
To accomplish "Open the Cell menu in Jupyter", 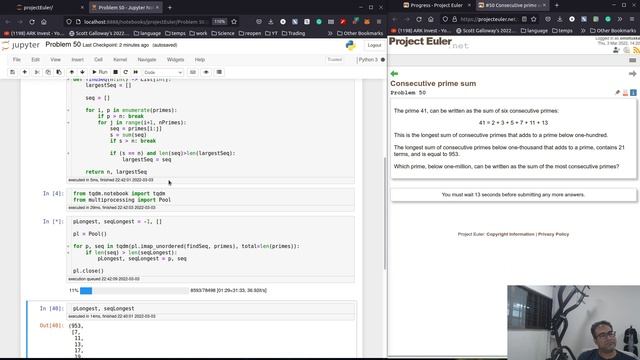I will pyautogui.click(x=98, y=60).
